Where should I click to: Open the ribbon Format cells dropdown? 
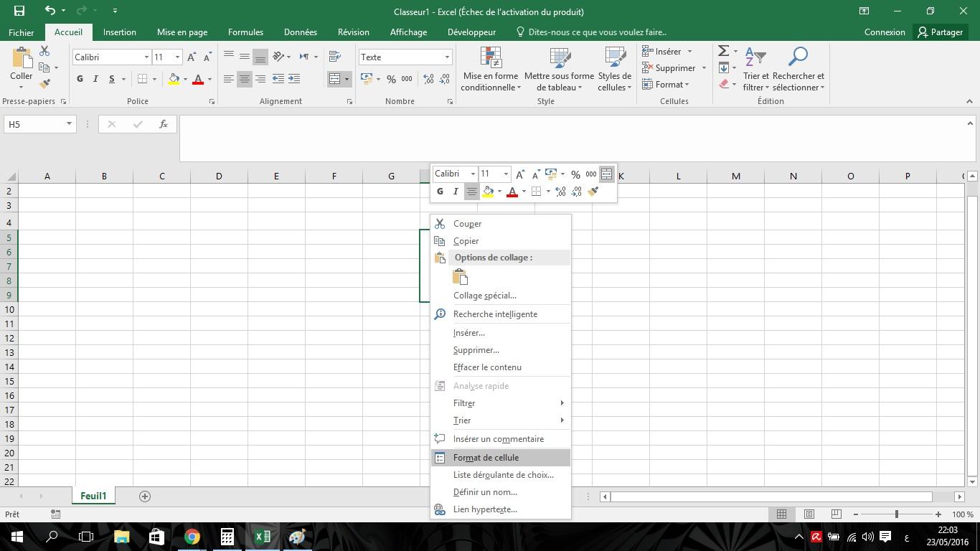point(666,85)
